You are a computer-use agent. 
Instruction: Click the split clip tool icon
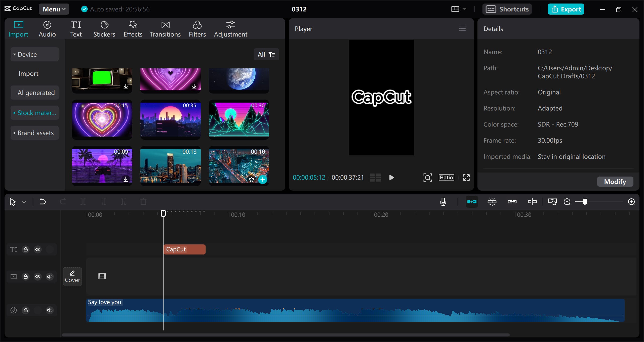click(x=83, y=202)
